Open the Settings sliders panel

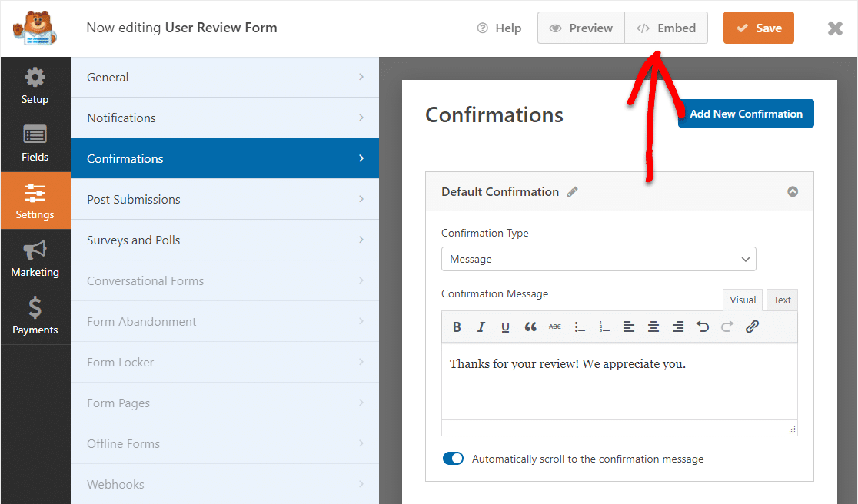(35, 201)
